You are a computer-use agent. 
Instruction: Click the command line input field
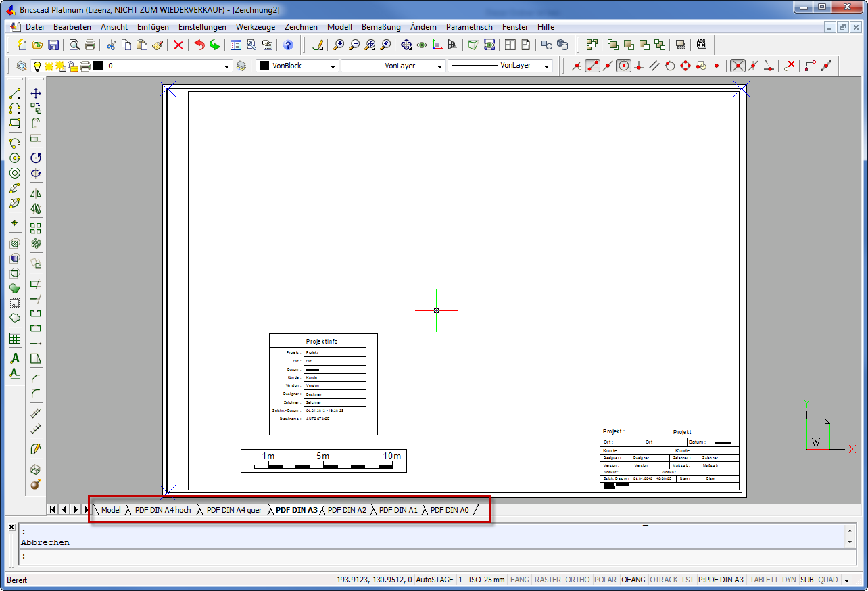433,557
